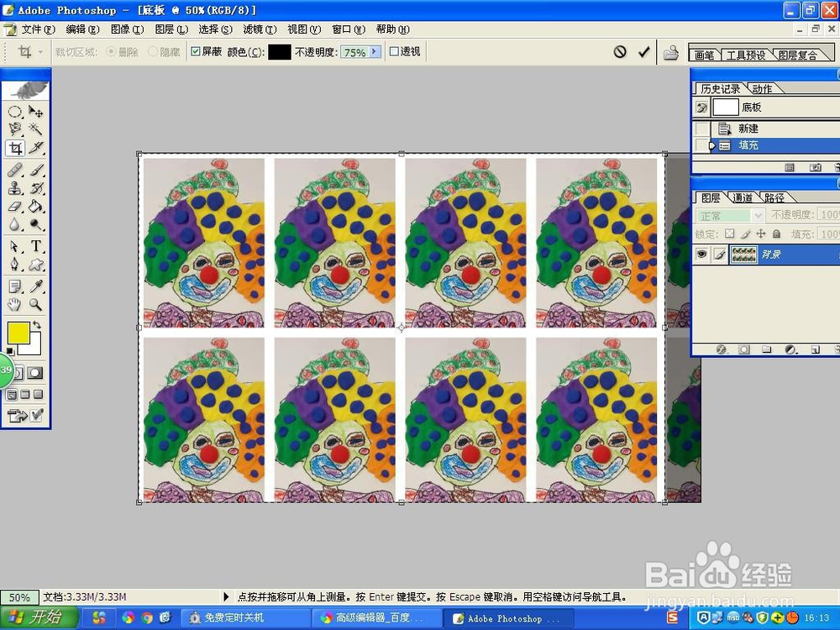
Task: Switch to Quick Mask mode
Action: click(34, 373)
